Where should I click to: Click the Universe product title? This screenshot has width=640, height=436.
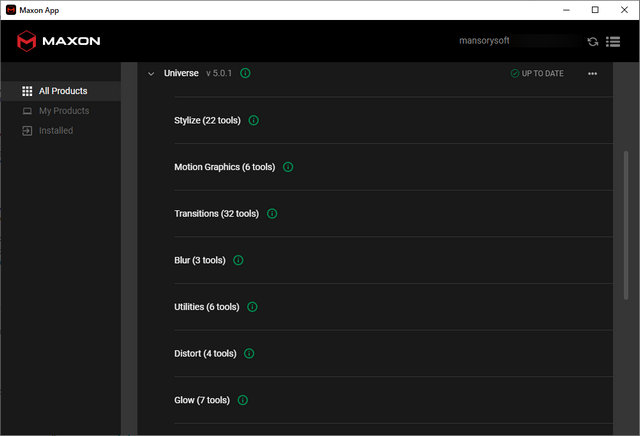(181, 73)
